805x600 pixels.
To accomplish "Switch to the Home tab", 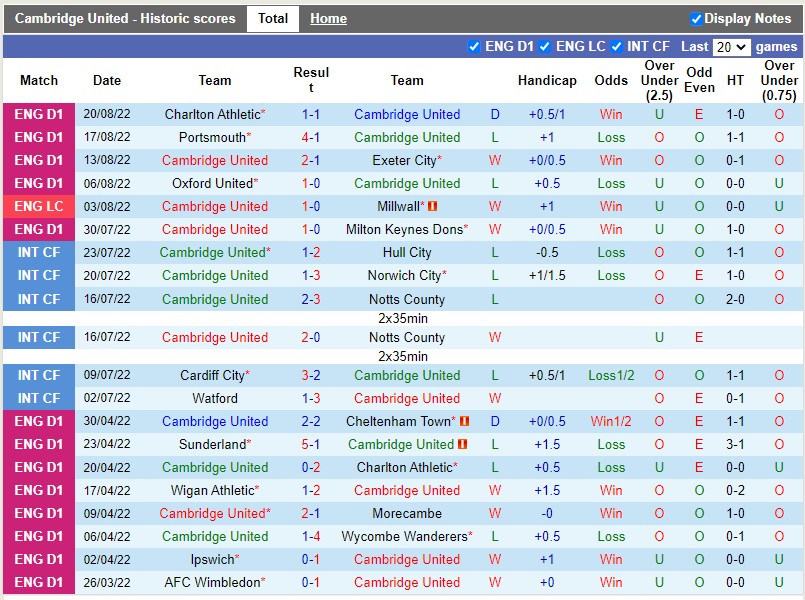I will tap(328, 19).
